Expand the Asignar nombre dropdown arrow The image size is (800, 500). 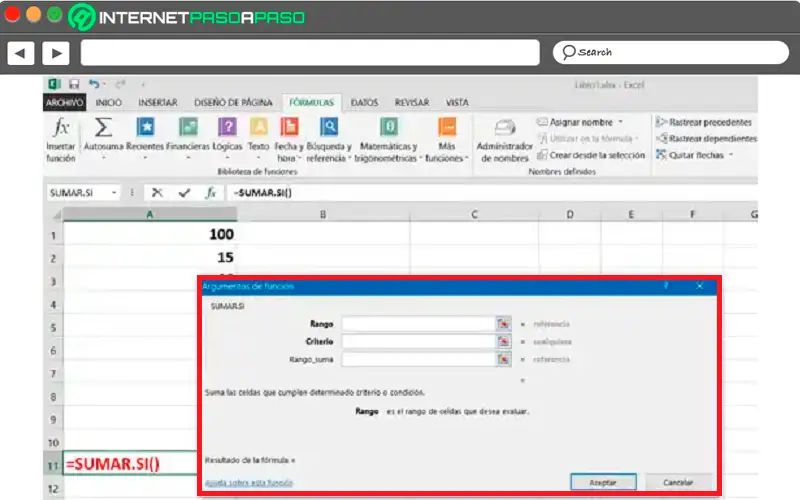[621, 122]
